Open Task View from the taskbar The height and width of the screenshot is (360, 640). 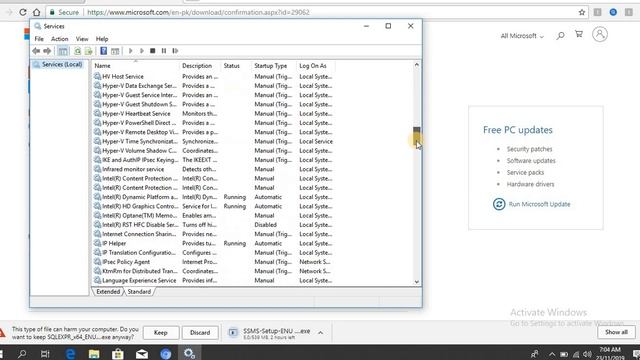[45, 353]
